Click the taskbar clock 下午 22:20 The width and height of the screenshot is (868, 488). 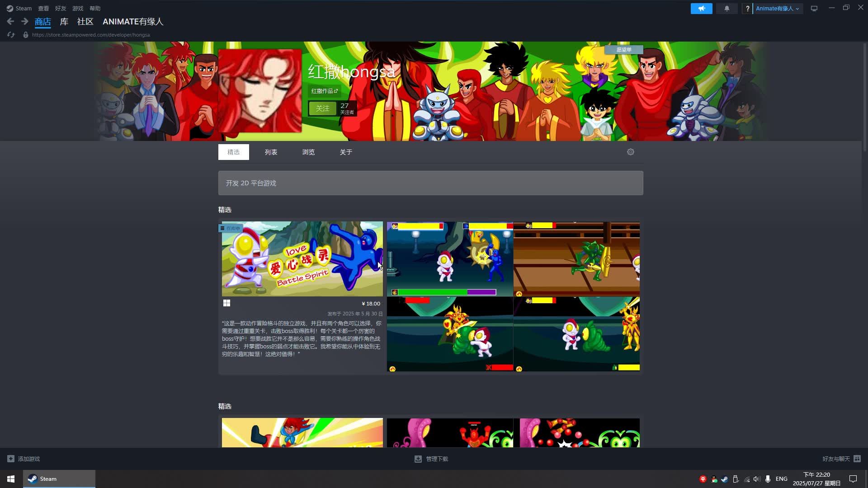coord(816,474)
